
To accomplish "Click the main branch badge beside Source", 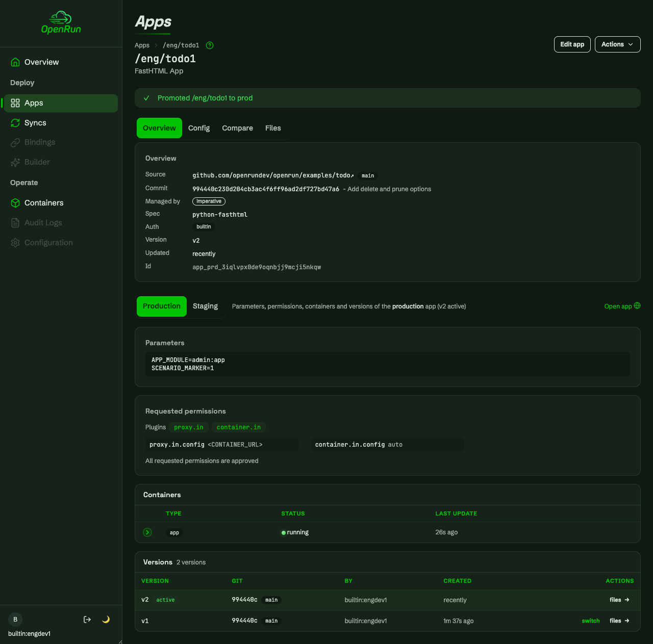I will [368, 176].
